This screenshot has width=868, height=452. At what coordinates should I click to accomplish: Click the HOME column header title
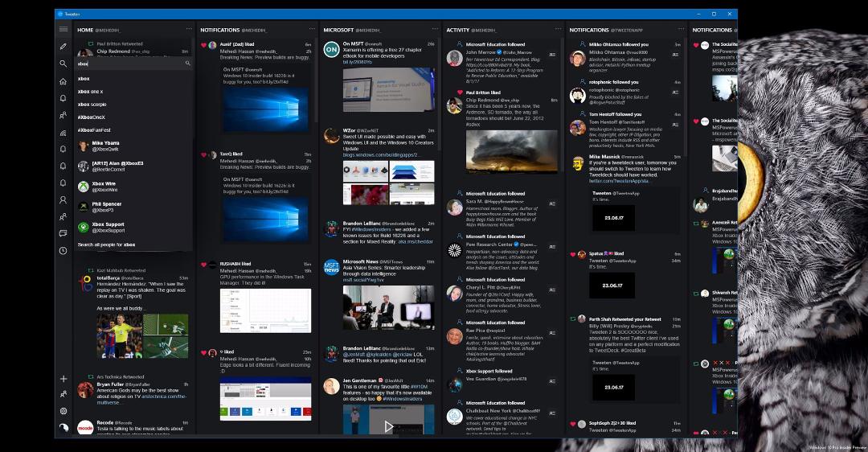85,30
